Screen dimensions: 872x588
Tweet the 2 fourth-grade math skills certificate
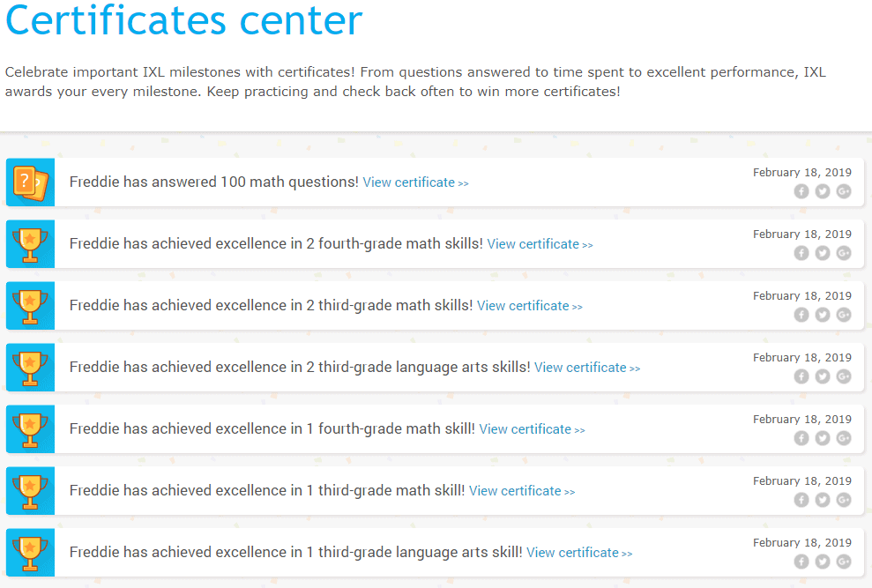(823, 253)
